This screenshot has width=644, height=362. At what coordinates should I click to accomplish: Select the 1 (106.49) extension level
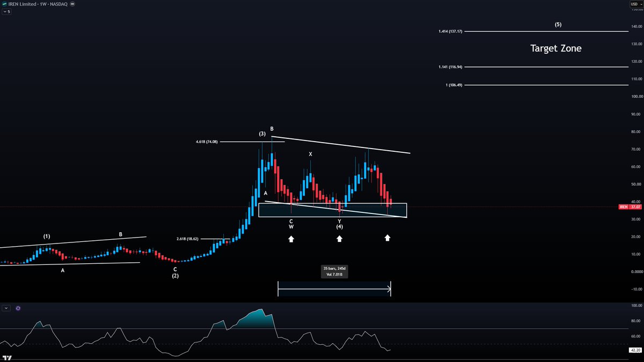[454, 85]
